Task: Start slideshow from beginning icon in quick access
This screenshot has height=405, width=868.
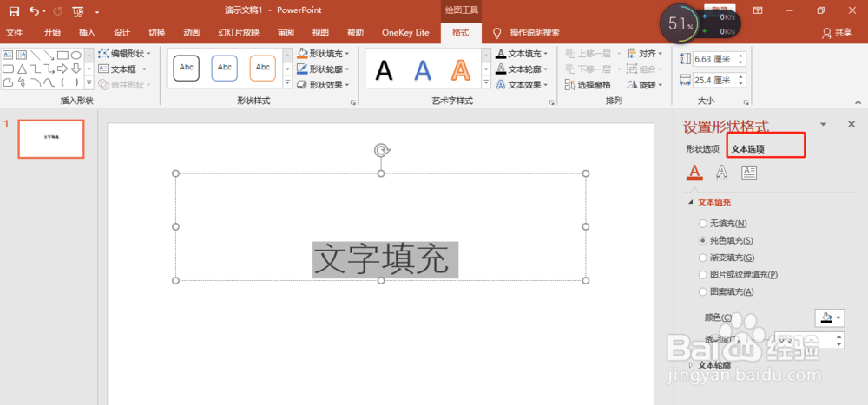Action: click(79, 10)
